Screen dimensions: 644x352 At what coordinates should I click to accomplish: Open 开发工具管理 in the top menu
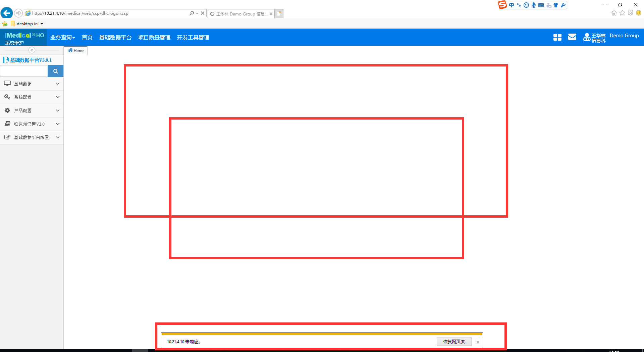(193, 37)
